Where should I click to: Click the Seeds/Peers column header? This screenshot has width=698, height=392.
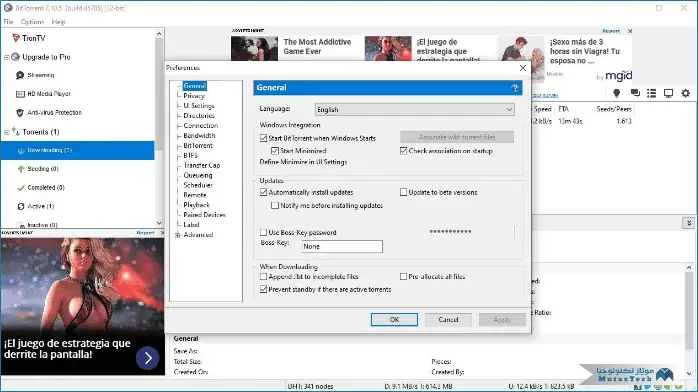pyautogui.click(x=614, y=109)
